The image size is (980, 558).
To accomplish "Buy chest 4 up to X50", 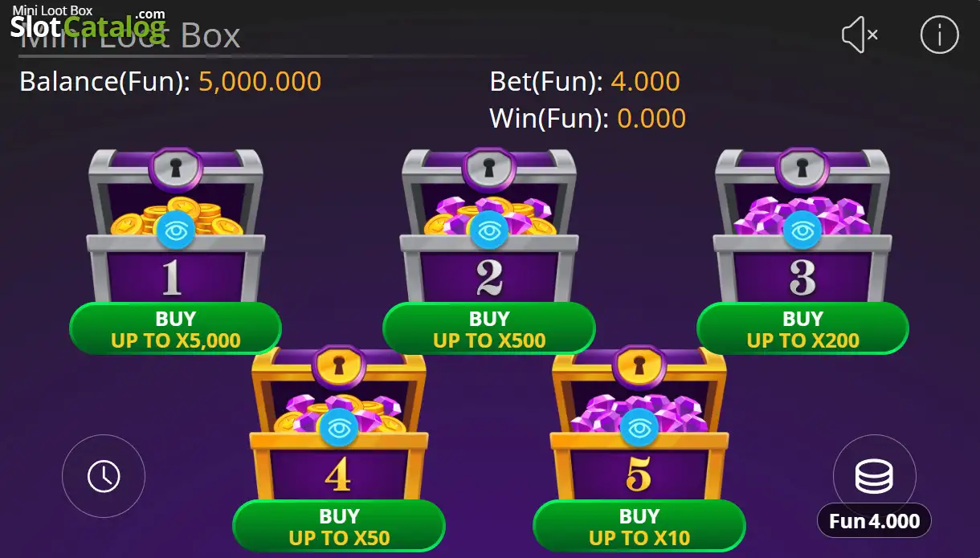I will (x=339, y=527).
